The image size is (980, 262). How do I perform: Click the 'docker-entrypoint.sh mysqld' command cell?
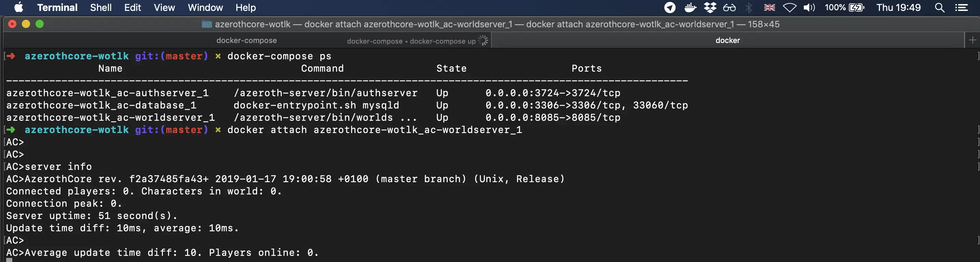tap(316, 105)
